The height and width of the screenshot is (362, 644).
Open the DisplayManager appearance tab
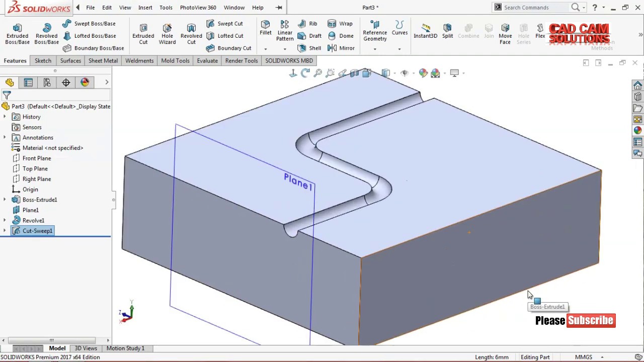(x=85, y=82)
